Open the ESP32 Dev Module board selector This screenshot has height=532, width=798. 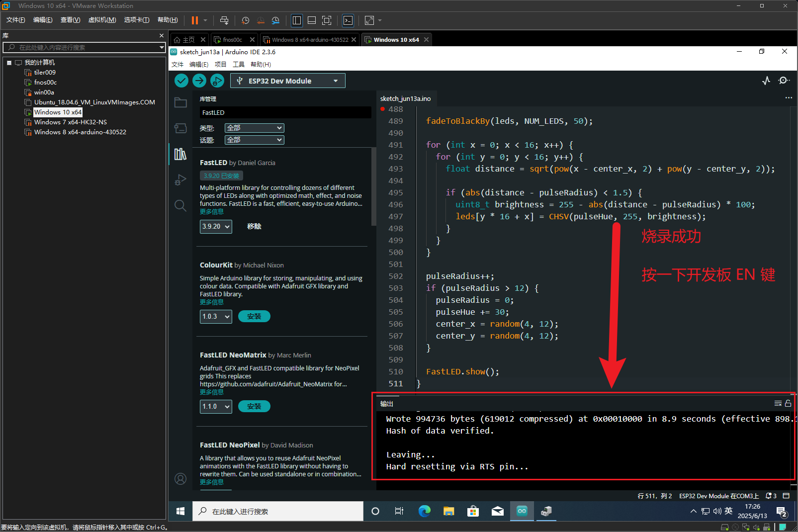click(x=288, y=81)
